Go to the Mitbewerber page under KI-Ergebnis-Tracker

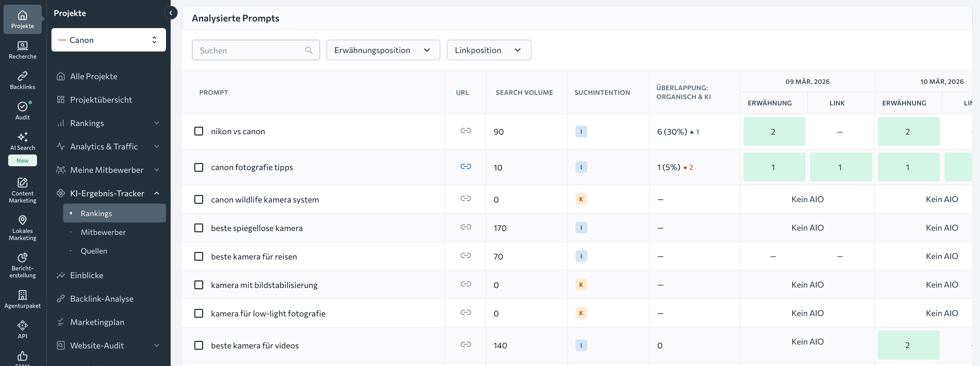[103, 232]
